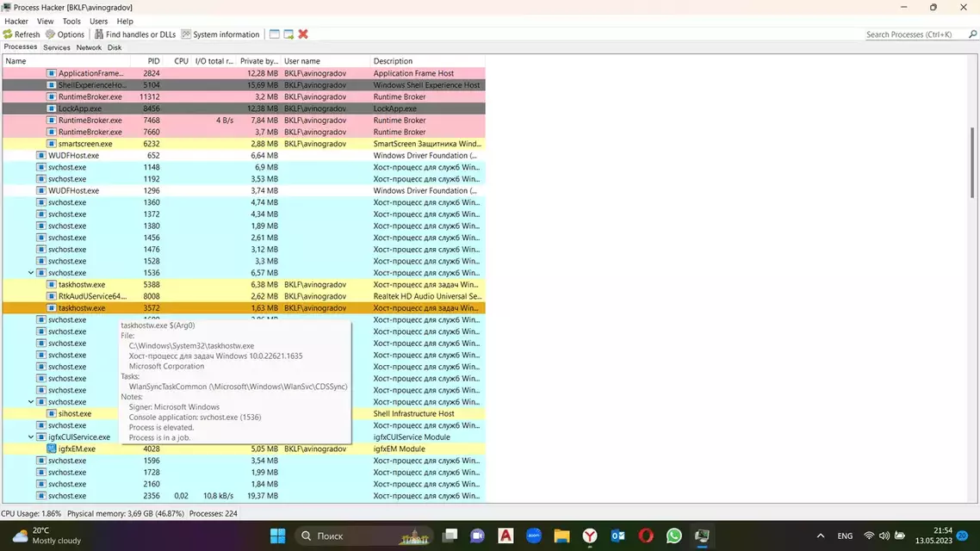Open Outlook from the taskbar

617,536
